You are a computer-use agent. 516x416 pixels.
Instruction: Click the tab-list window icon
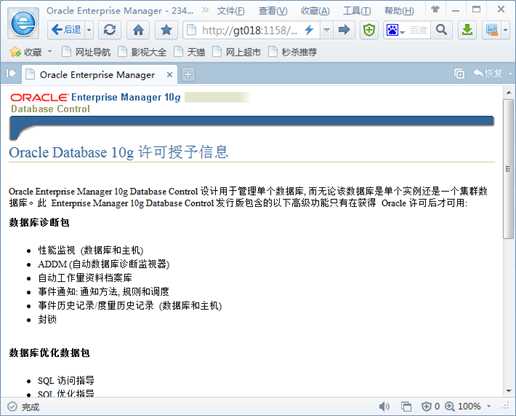459,74
